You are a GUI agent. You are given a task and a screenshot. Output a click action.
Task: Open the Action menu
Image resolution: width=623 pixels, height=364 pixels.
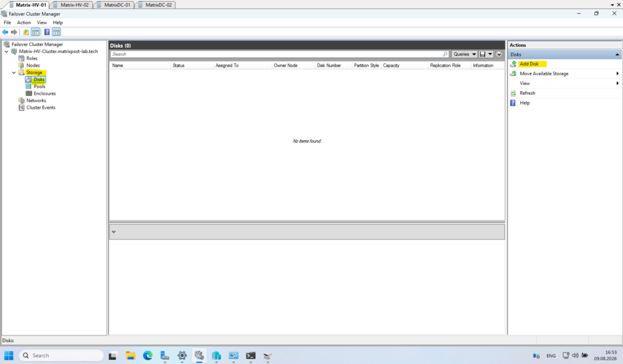point(24,22)
